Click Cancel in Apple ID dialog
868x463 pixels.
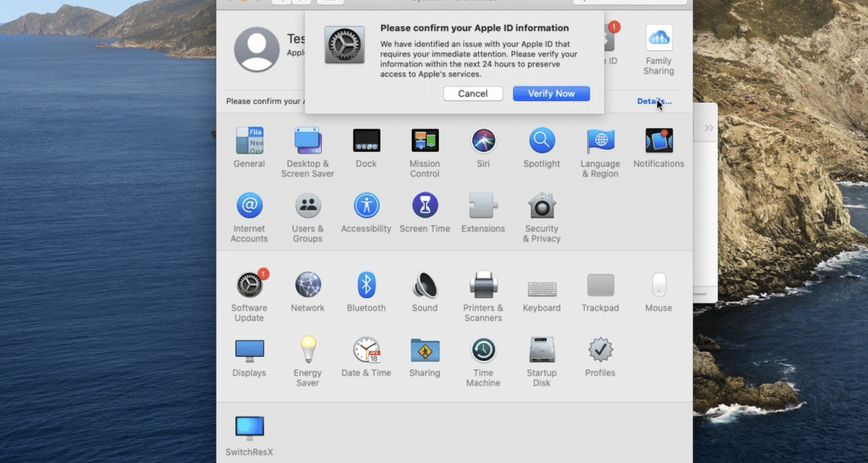click(x=473, y=93)
